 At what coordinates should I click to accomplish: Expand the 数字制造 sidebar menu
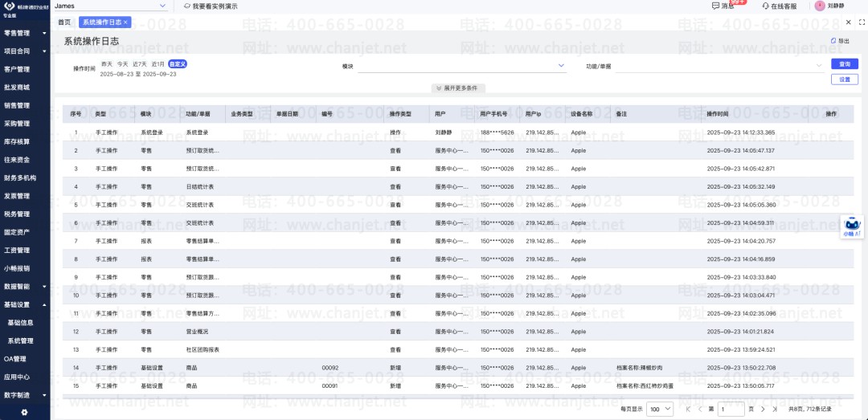click(x=25, y=395)
